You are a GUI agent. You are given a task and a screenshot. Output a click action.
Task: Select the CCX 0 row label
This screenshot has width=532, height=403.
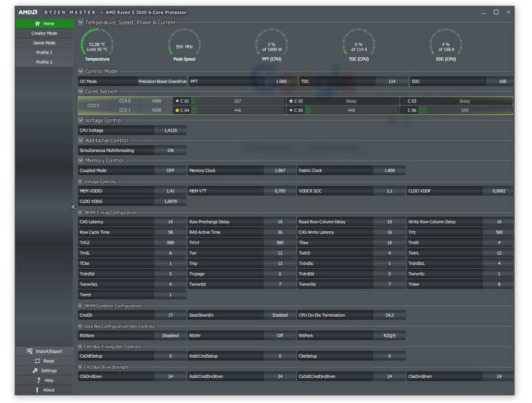[125, 101]
